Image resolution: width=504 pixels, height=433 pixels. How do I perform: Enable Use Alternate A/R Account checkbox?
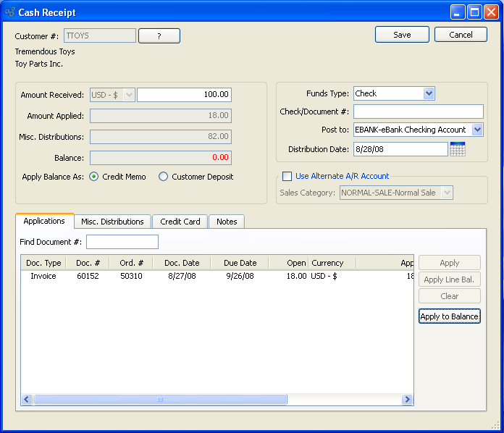(287, 176)
